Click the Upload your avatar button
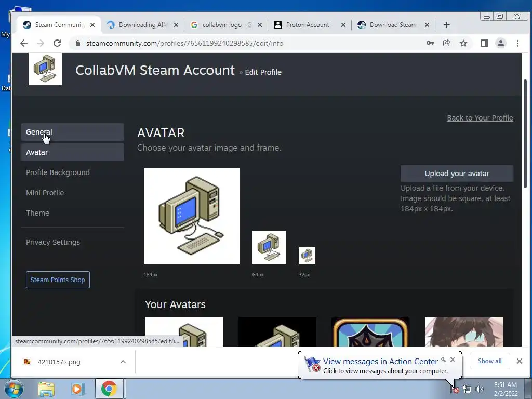The image size is (532, 399). 457,174
